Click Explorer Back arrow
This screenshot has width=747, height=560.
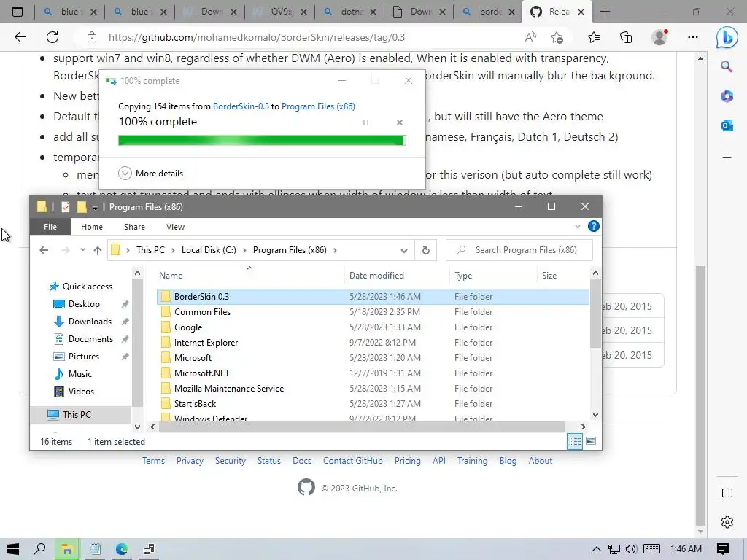coord(44,250)
